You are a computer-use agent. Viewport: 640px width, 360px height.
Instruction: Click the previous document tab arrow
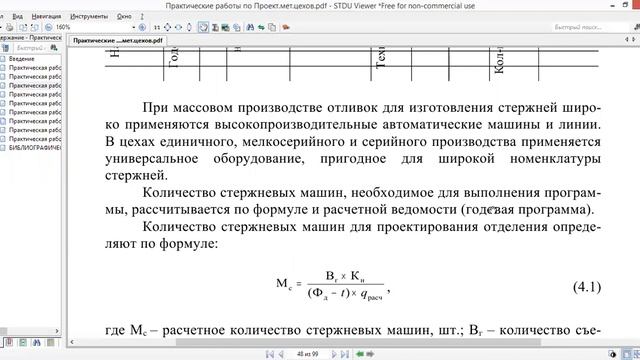pos(627,40)
